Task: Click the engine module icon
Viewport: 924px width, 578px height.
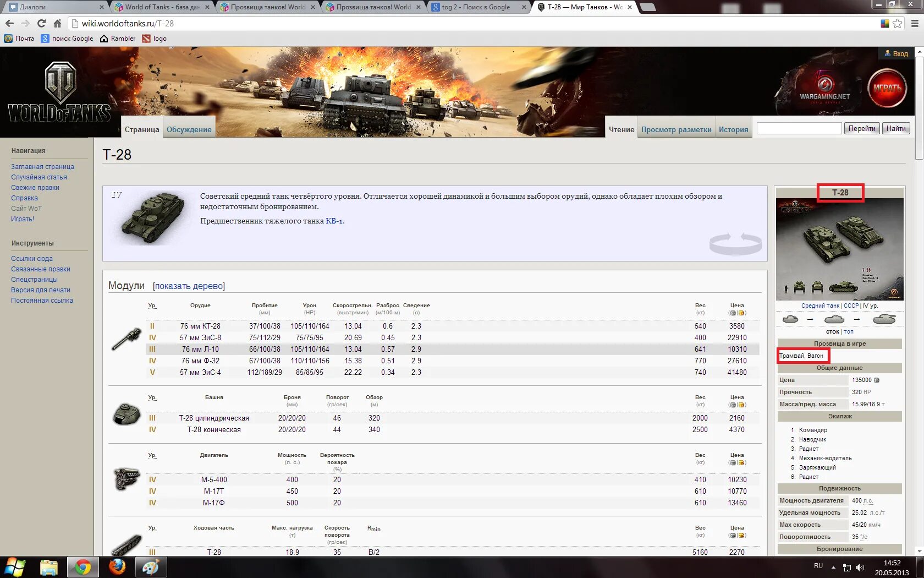Action: click(x=127, y=479)
